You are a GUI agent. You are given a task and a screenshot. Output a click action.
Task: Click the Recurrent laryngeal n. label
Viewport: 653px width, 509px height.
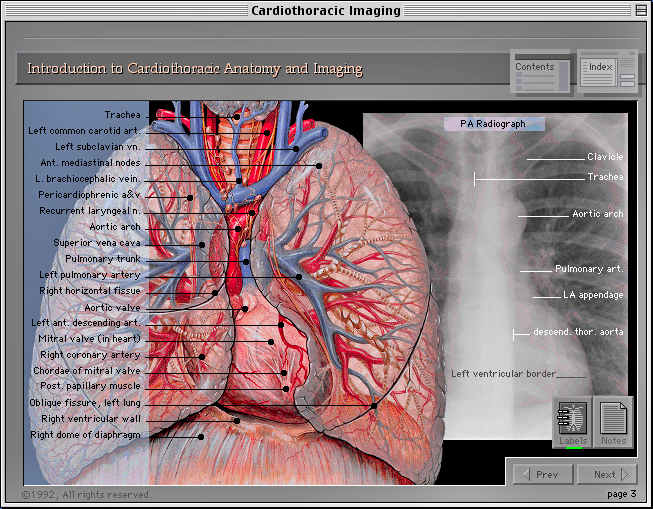coord(89,211)
